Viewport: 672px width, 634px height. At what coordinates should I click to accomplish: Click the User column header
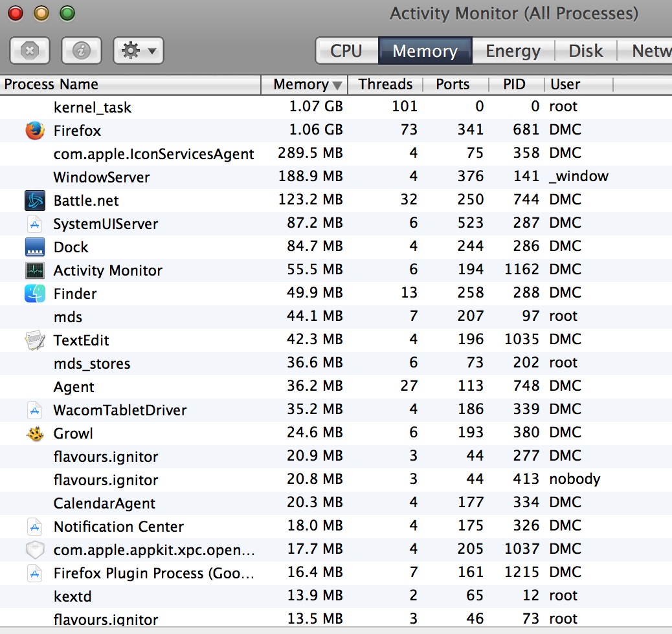click(565, 84)
